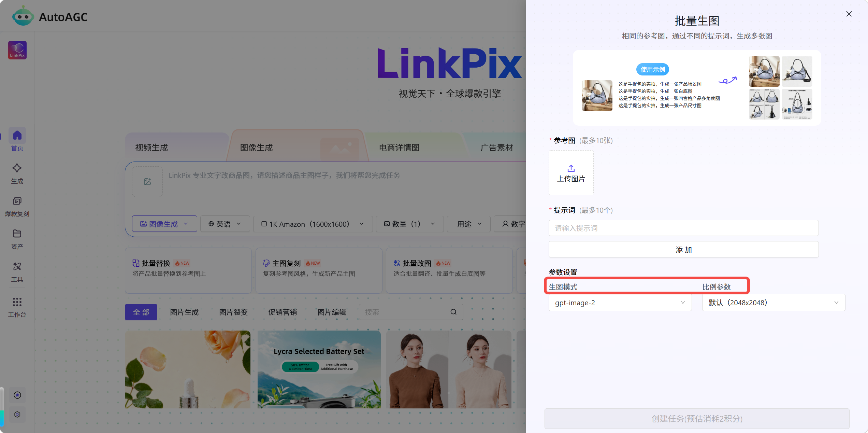Open the rose serum bottle template thumbnail
The image size is (868, 433).
pos(188,369)
